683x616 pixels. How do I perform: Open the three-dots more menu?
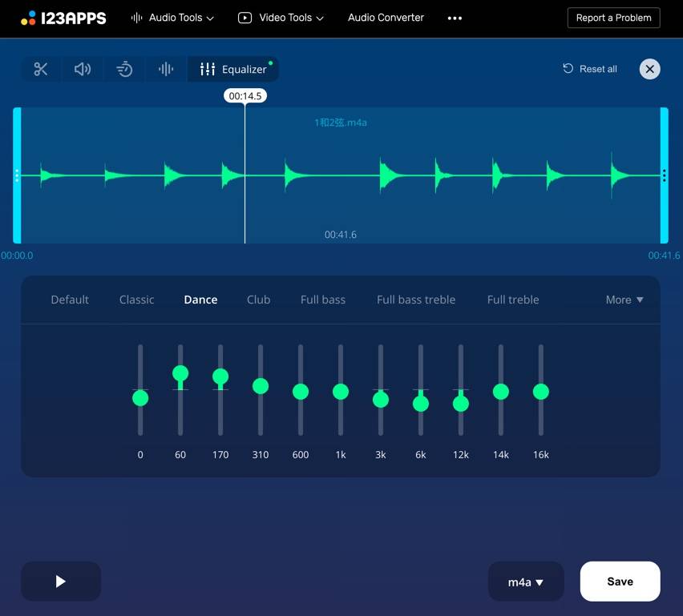(455, 18)
